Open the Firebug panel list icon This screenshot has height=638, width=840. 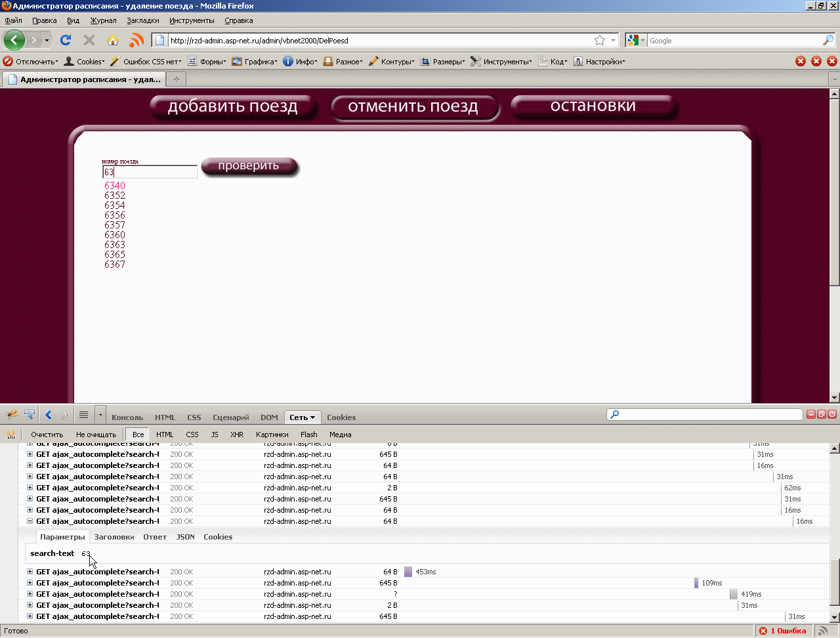tap(83, 415)
